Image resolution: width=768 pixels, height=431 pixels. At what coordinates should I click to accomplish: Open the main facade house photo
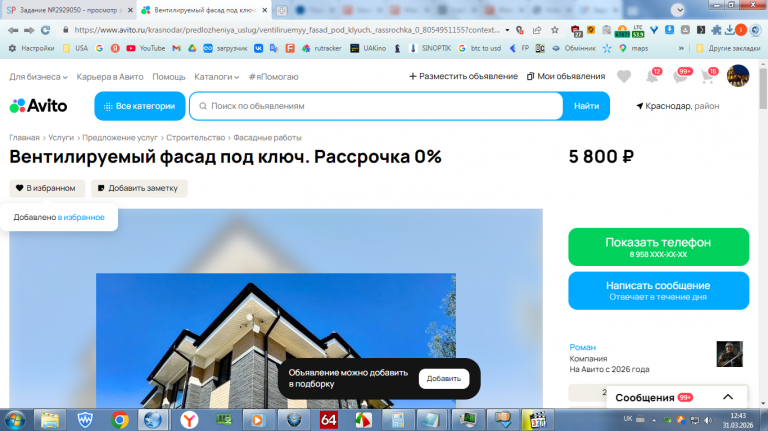point(276,340)
